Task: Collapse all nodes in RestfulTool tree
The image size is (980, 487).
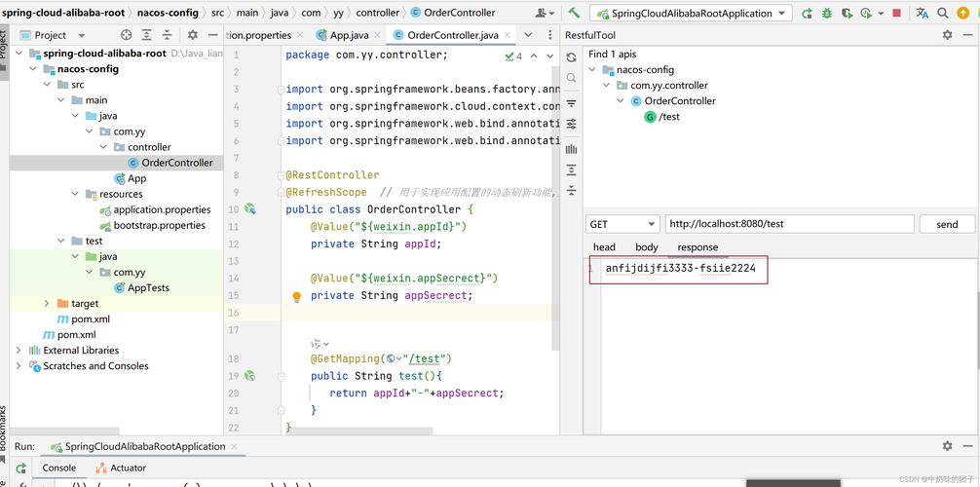Action: click(571, 191)
